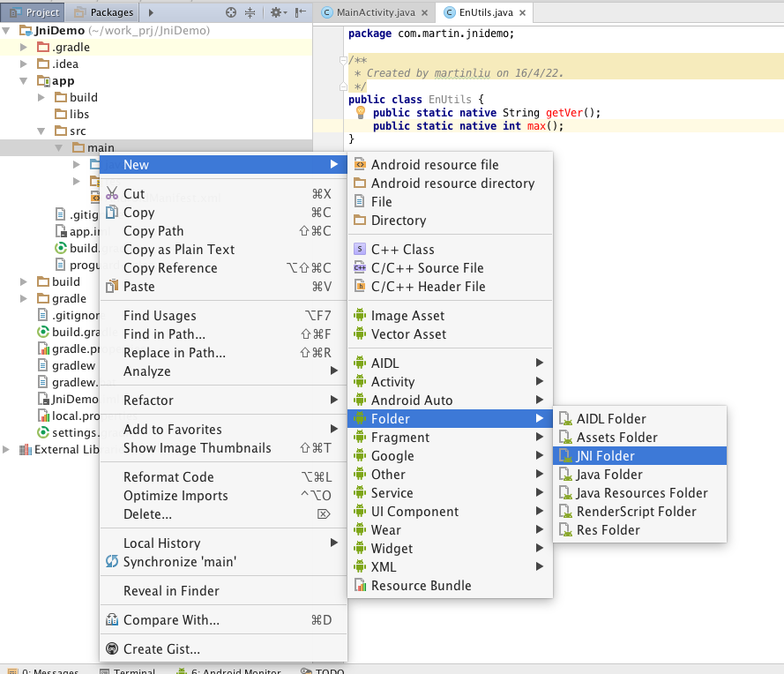Close the MainActivity.java tab

425,13
